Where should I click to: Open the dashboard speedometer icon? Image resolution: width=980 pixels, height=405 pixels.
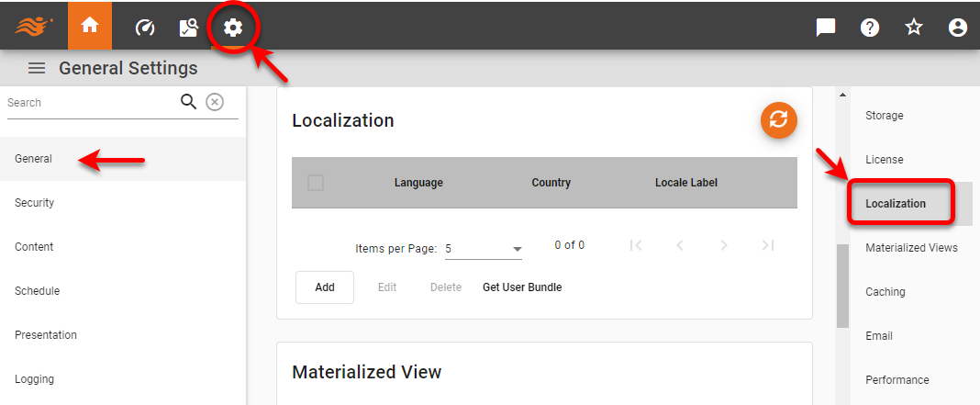(x=144, y=28)
